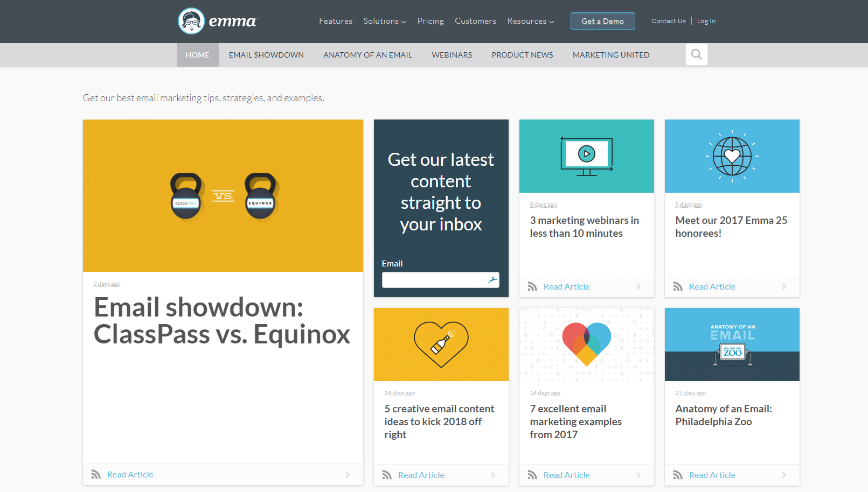868x492 pixels.
Task: Click the emma wordmark text logo
Action: [233, 22]
